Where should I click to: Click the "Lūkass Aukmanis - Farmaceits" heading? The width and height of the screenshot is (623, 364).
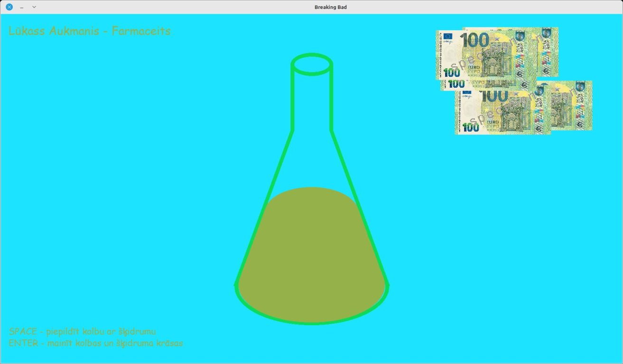pyautogui.click(x=90, y=31)
